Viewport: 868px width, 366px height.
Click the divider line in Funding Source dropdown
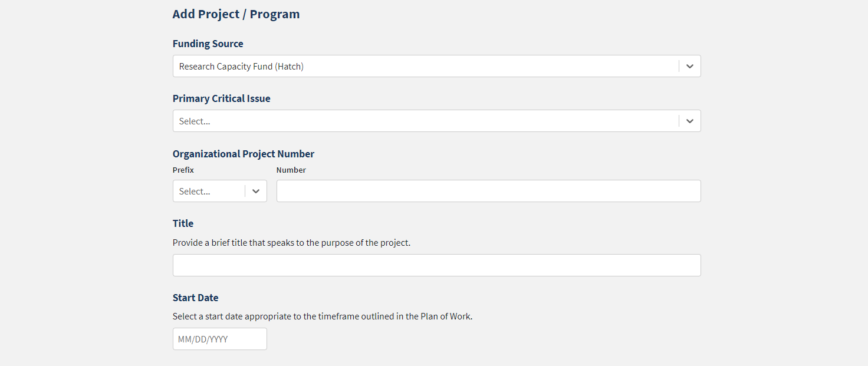[x=679, y=67]
